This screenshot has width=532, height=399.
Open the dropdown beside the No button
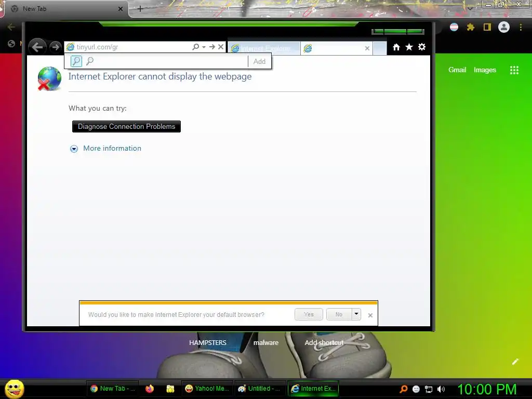click(x=356, y=314)
